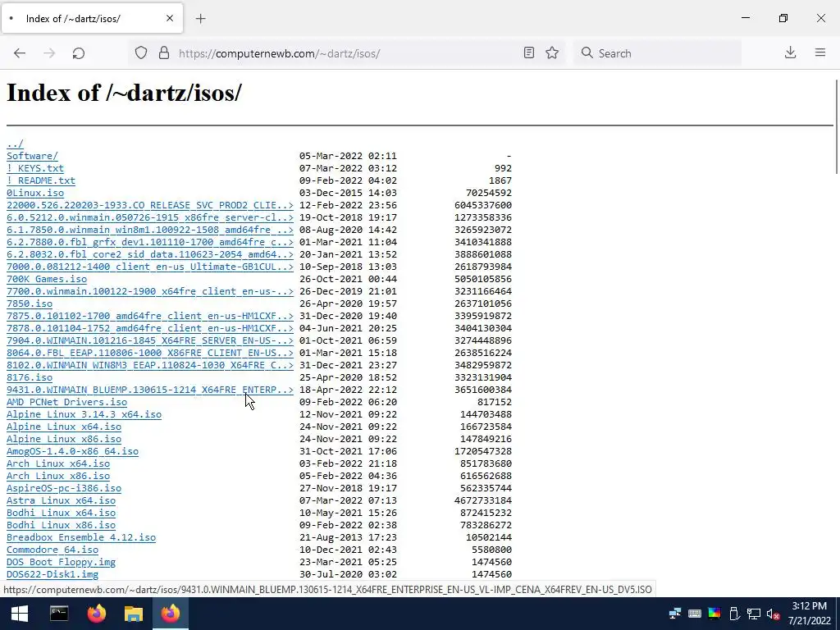840x630 pixels.
Task: Reload the current page
Action: pos(79,53)
